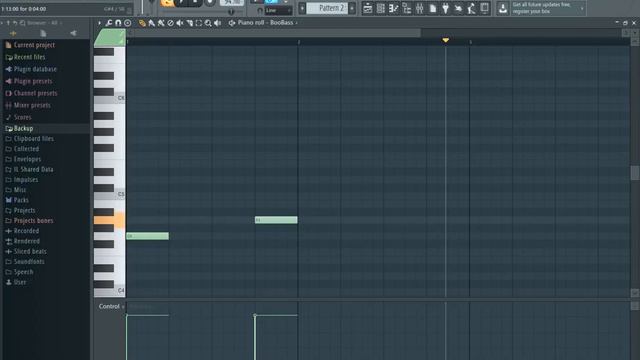Move the yellow playhead marker
640x360 pixels.
pos(445,40)
